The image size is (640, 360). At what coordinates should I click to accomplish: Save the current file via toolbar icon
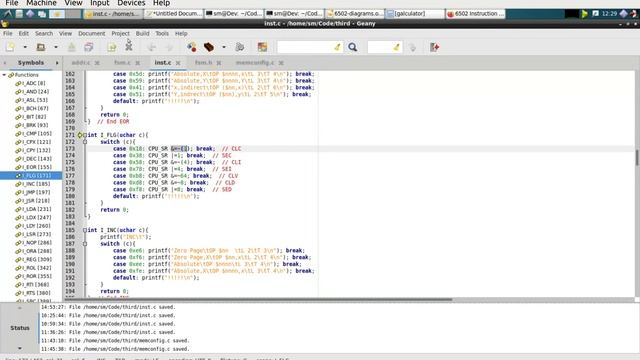click(71, 47)
